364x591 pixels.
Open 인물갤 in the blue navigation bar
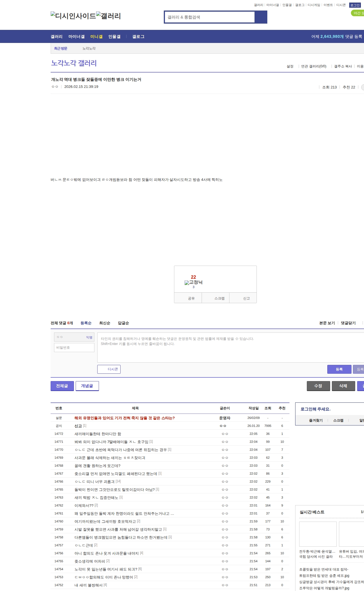tap(114, 37)
